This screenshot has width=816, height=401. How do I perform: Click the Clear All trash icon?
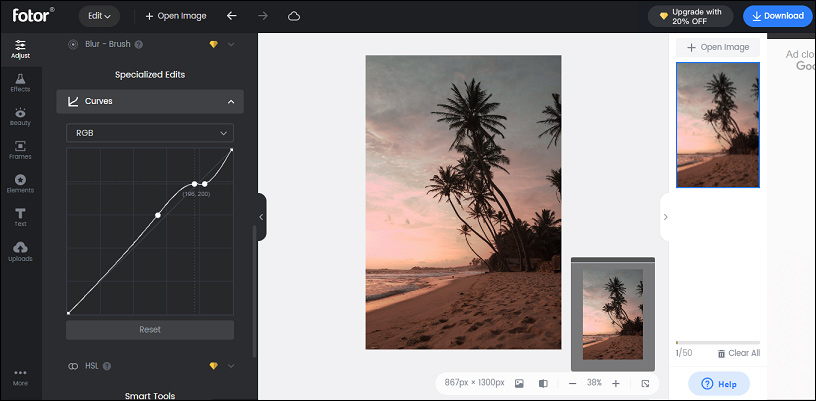(721, 353)
